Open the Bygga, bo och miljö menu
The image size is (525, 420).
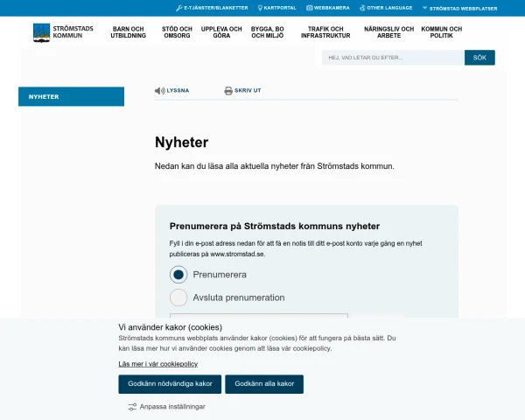268,32
